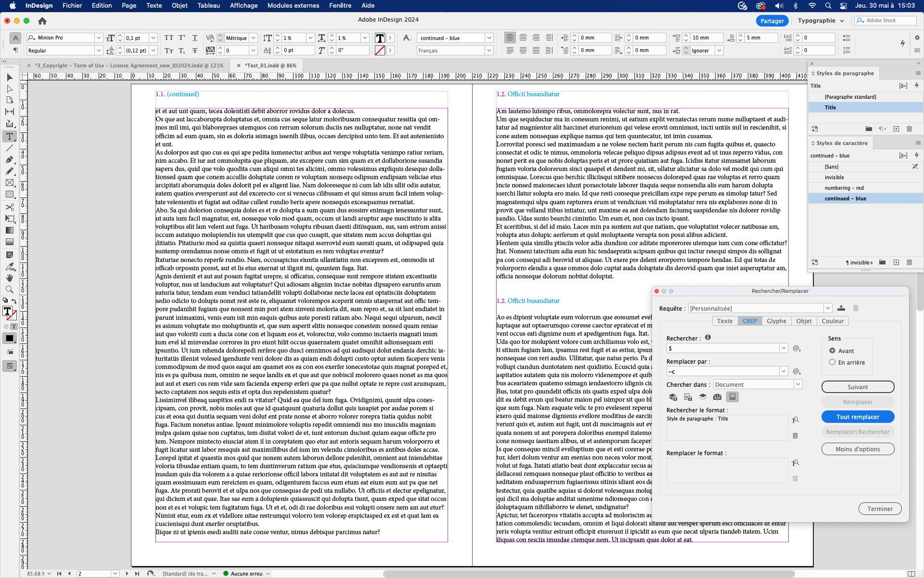Create a new character styles group folder
Screen dimensions: 924x578
click(882, 263)
